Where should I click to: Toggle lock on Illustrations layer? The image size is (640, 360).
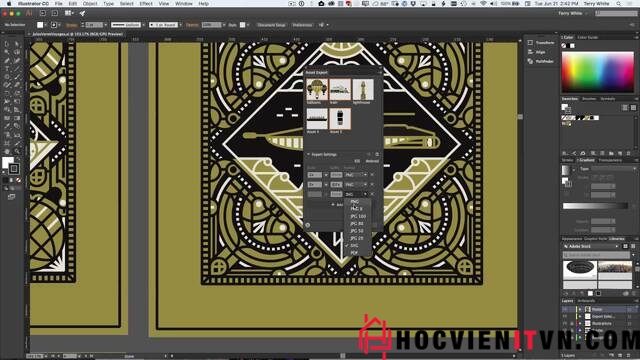[x=572, y=323]
